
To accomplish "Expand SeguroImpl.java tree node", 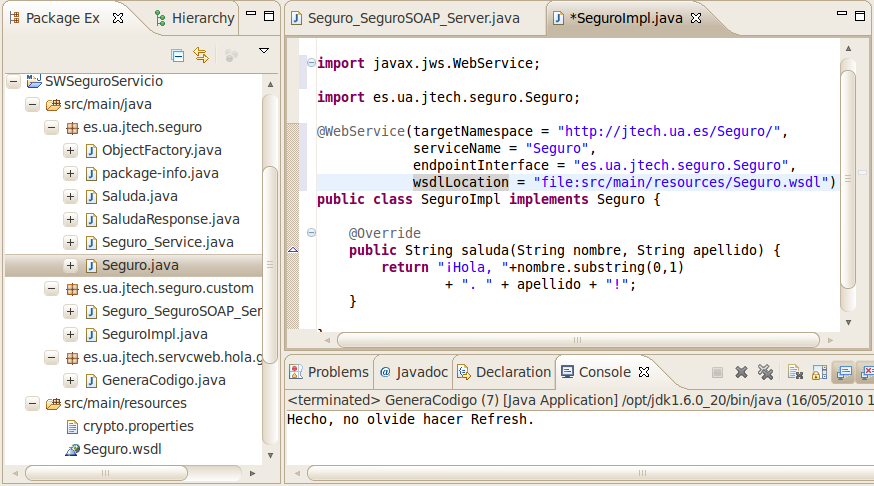I will tap(70, 334).
